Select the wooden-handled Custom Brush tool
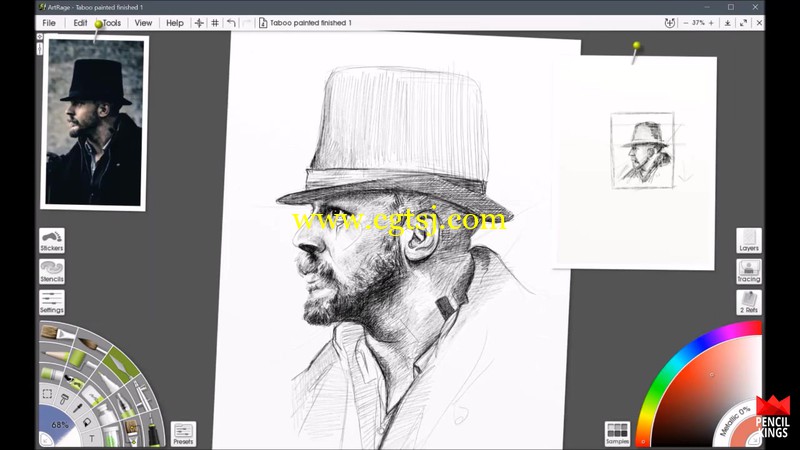This screenshot has width=800, height=450. coord(132,433)
